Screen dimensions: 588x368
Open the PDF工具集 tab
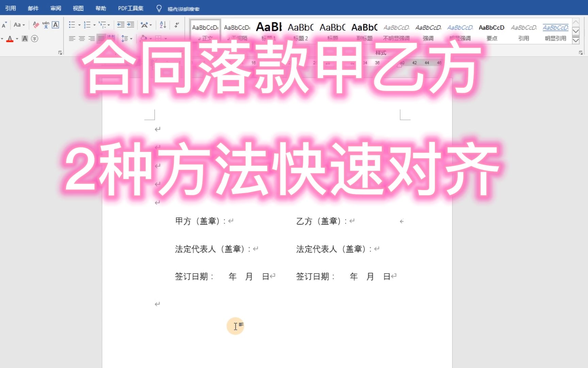[131, 8]
